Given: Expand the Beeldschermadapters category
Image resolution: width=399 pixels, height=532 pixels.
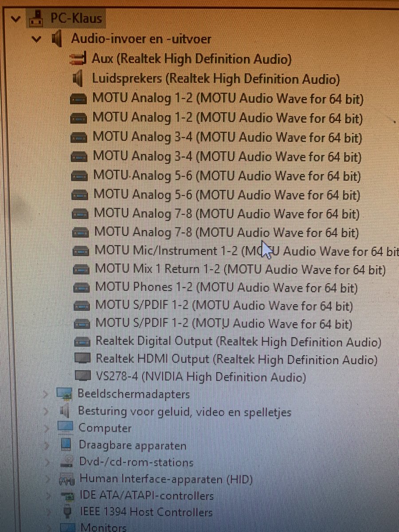Looking at the screenshot, I should click(x=46, y=394).
